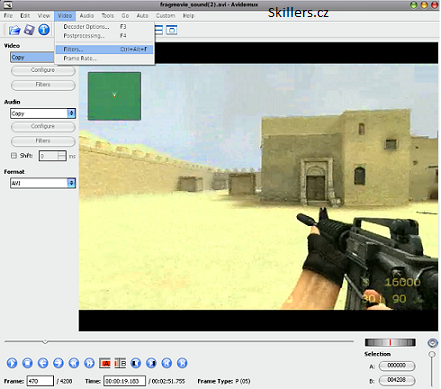Jump to previous black frame icon

click(136, 363)
